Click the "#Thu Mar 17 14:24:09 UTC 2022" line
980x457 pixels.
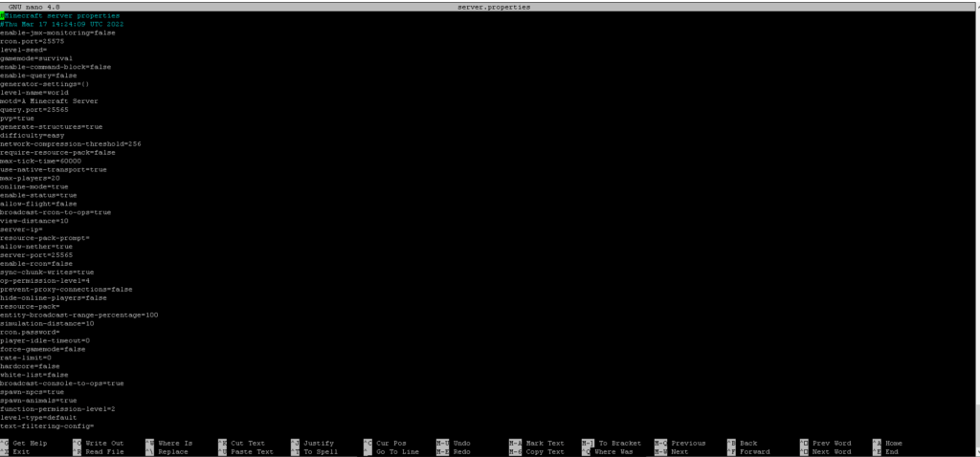coord(62,24)
